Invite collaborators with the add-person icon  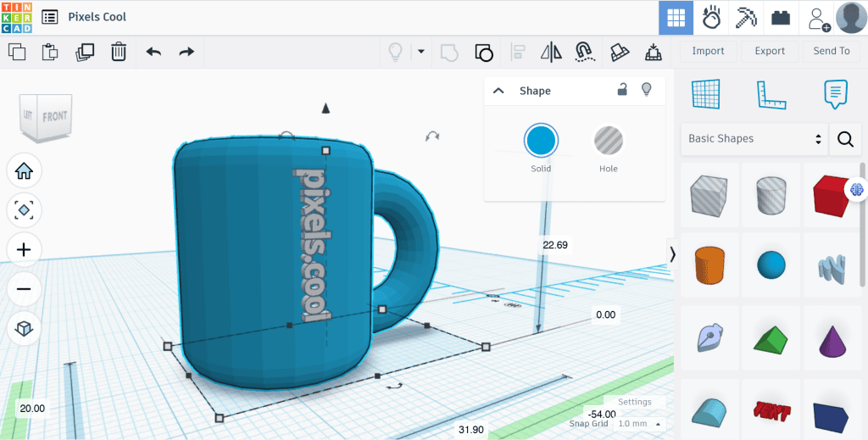[818, 19]
